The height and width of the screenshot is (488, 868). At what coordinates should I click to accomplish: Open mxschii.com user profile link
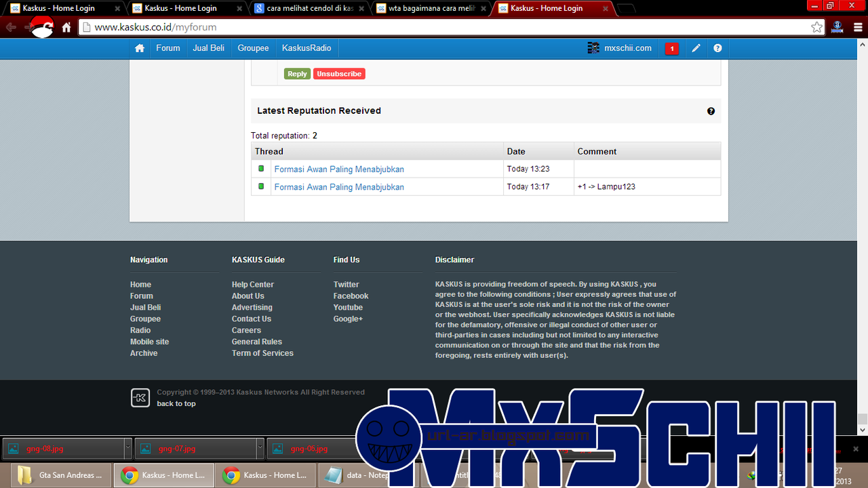[628, 48]
